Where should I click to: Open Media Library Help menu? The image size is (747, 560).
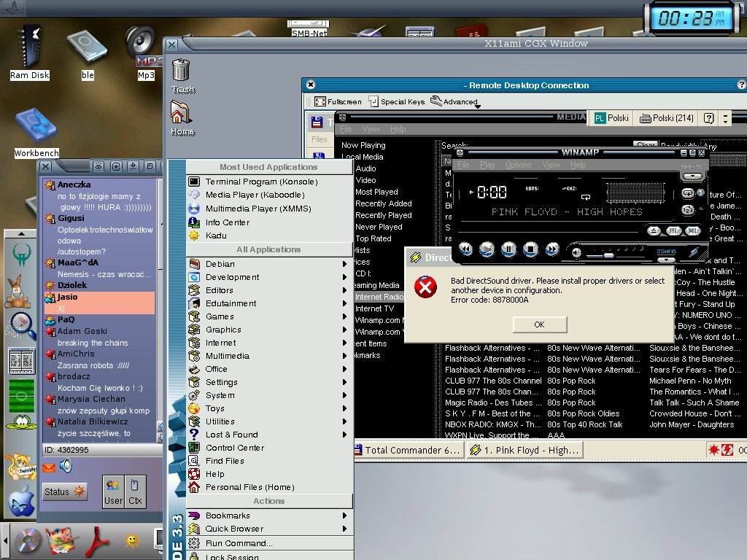click(x=398, y=129)
